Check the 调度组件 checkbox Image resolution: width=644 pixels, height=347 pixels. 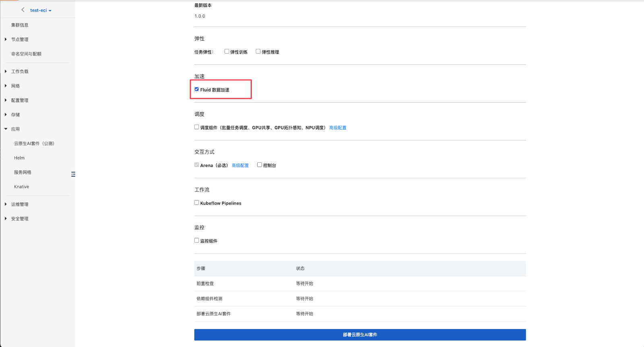[197, 127]
